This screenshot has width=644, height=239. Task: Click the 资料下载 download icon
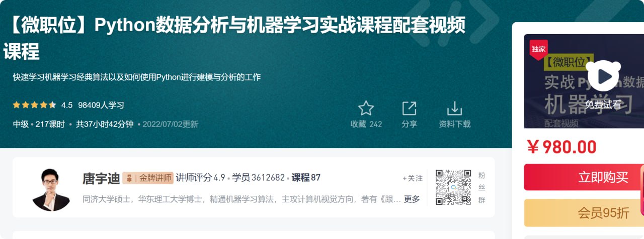pyautogui.click(x=454, y=108)
